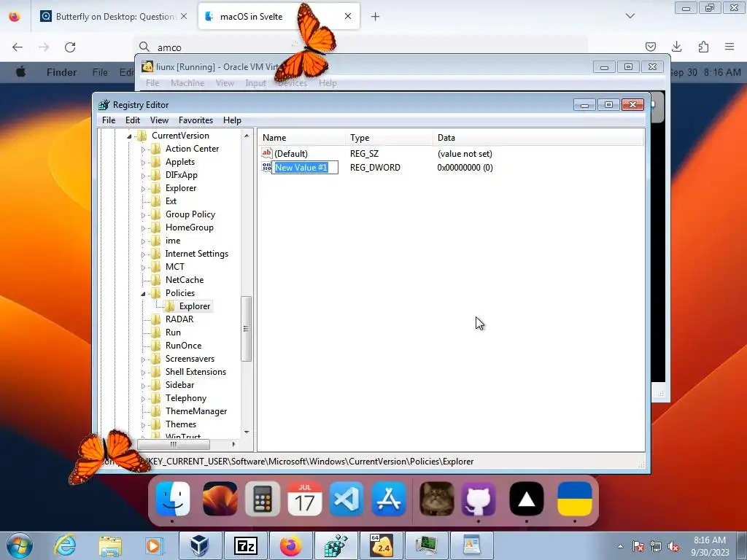Image resolution: width=747 pixels, height=560 pixels.
Task: Open the App Store dock icon
Action: (389, 499)
